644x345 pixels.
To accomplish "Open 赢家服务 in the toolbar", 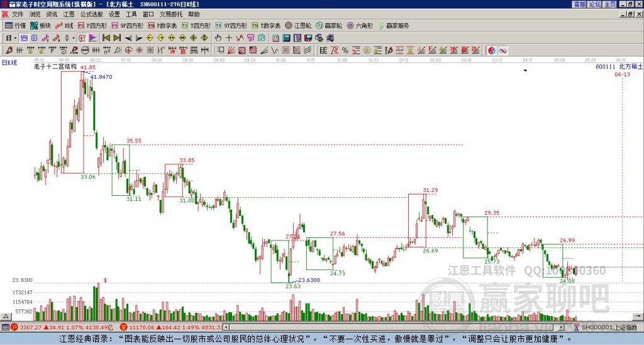I will tap(394, 25).
